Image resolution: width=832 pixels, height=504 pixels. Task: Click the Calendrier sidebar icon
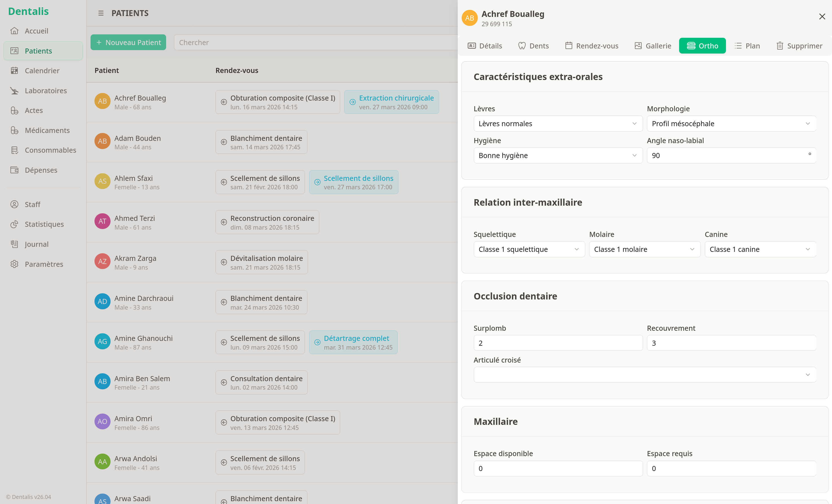pos(14,70)
